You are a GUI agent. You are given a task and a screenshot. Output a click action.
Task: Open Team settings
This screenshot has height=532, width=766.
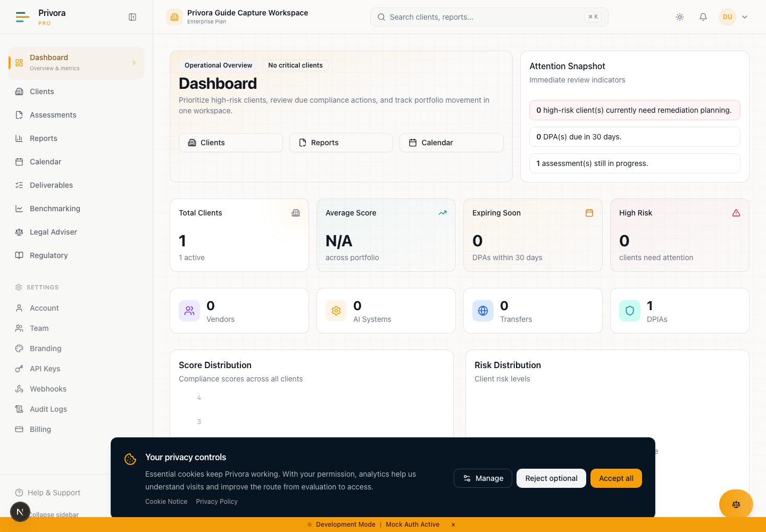[77, 328]
